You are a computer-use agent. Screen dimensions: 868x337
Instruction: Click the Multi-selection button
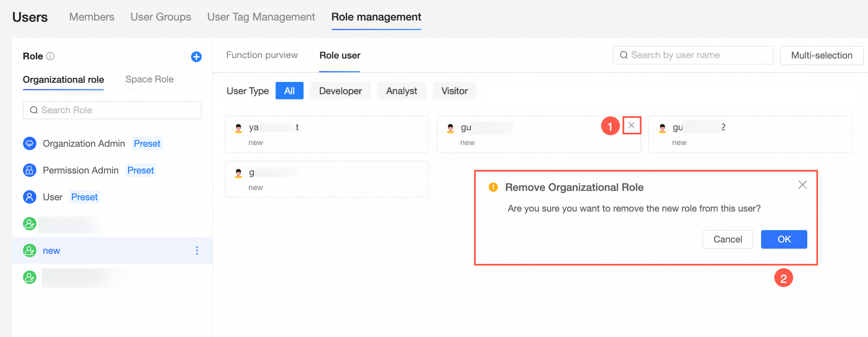coord(822,55)
